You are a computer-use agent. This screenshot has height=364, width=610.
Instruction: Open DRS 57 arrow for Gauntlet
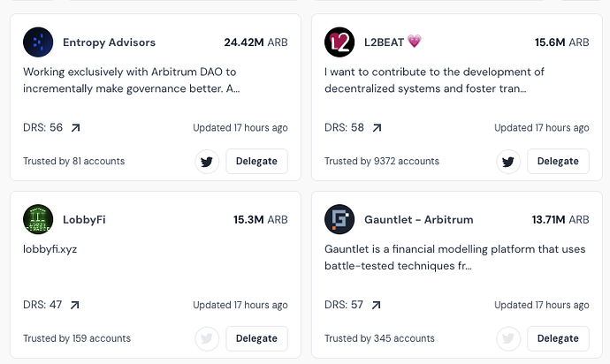click(x=377, y=305)
